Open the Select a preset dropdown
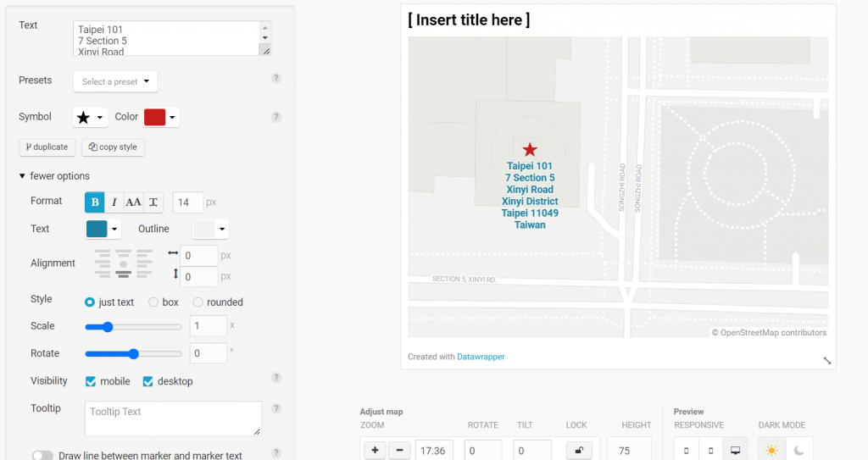This screenshot has height=460, width=868. 115,81
